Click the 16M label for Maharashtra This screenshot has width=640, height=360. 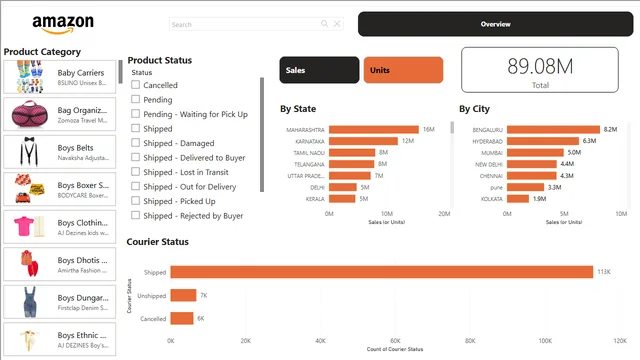coord(429,129)
